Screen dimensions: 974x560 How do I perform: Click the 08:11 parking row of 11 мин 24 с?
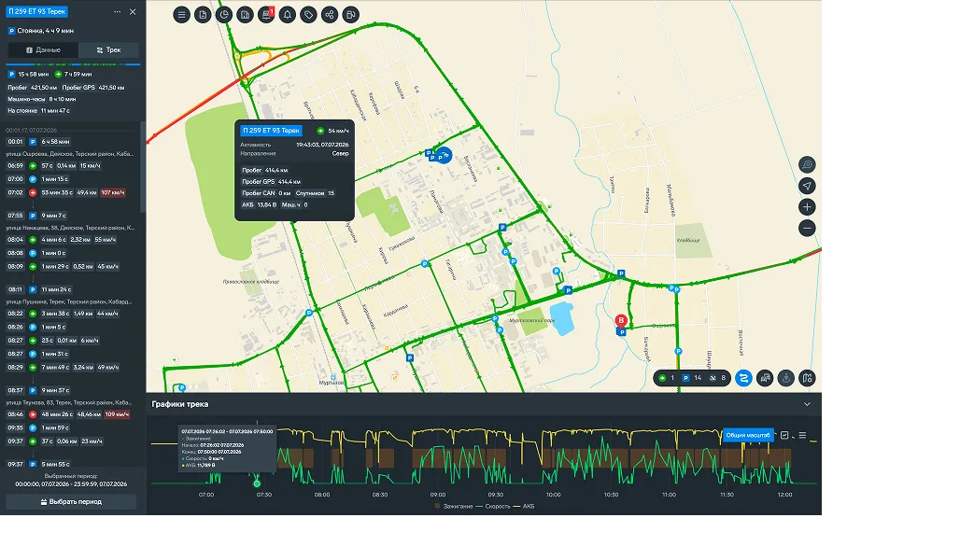click(x=69, y=289)
